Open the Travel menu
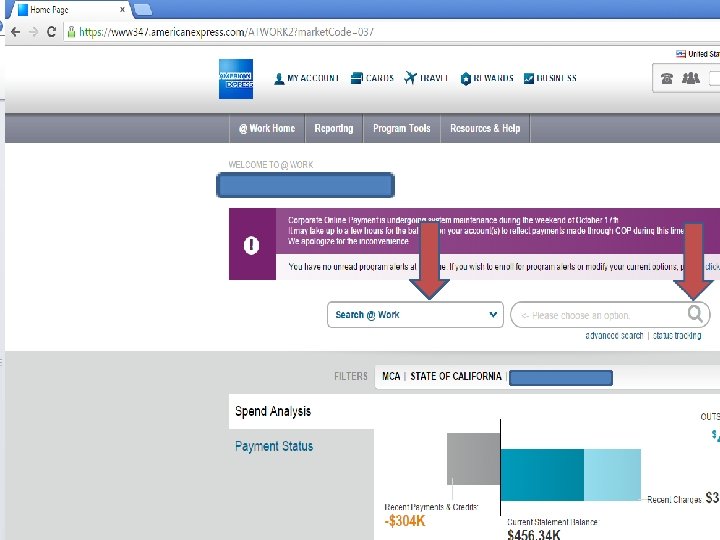 tap(427, 79)
